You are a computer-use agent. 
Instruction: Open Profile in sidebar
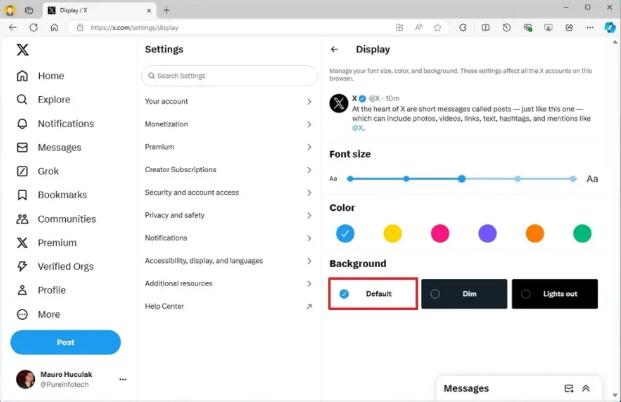(x=41, y=290)
